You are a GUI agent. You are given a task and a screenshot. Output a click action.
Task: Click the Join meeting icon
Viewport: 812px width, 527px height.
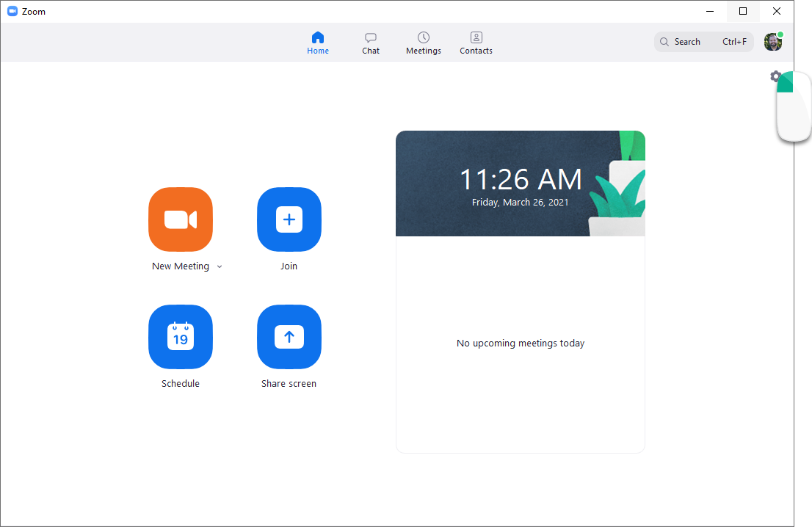289,219
